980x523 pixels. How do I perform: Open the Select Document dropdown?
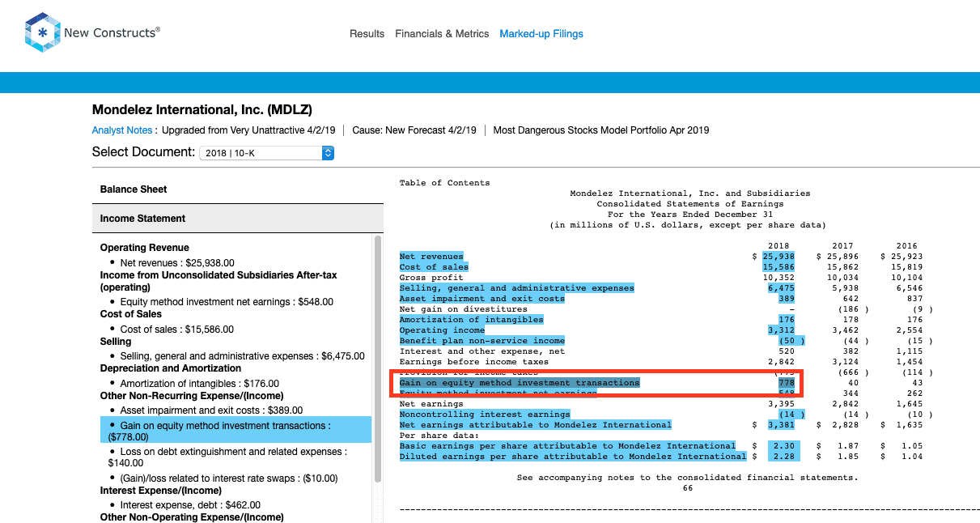266,152
